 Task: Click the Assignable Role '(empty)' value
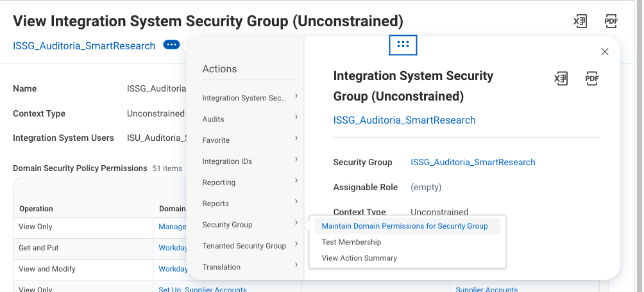[426, 188]
